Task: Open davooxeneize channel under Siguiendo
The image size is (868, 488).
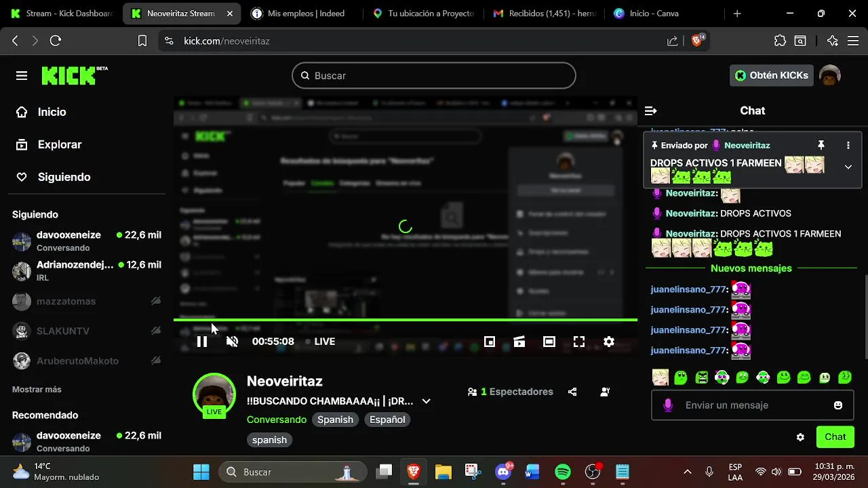Action: 87,241
